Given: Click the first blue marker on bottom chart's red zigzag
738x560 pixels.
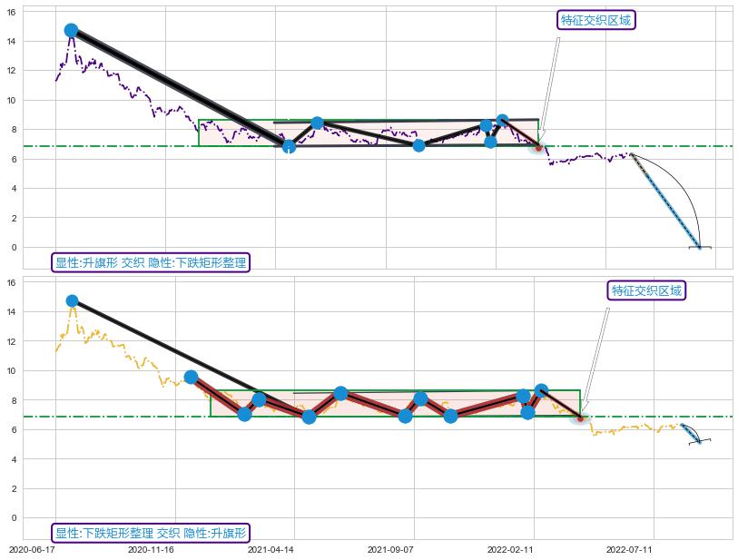Looking at the screenshot, I should pos(191,377).
